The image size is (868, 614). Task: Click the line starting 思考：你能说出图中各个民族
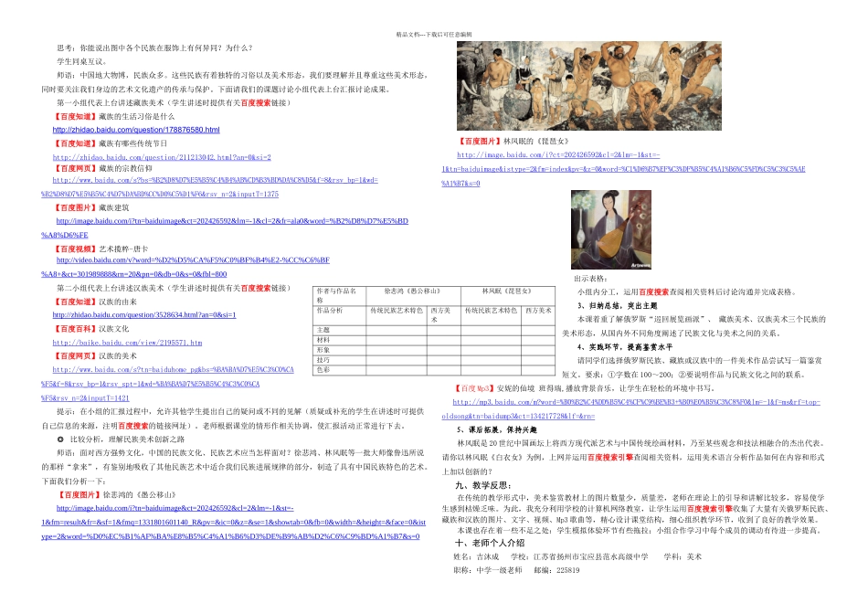click(x=155, y=48)
